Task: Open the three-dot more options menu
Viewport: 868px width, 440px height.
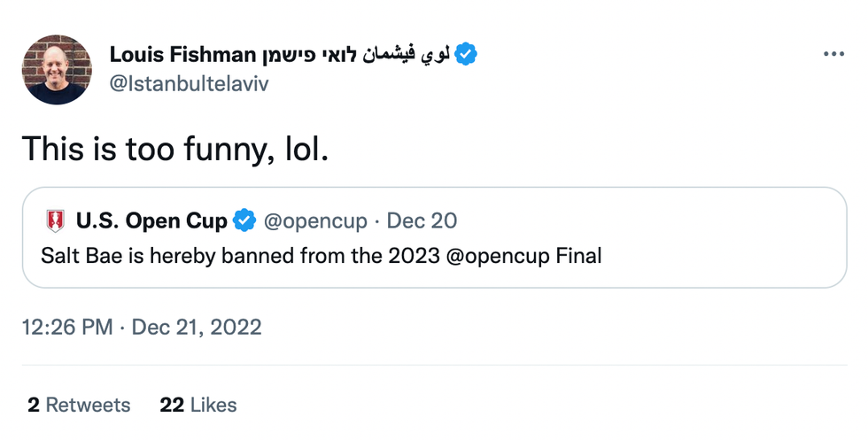Action: click(x=834, y=54)
